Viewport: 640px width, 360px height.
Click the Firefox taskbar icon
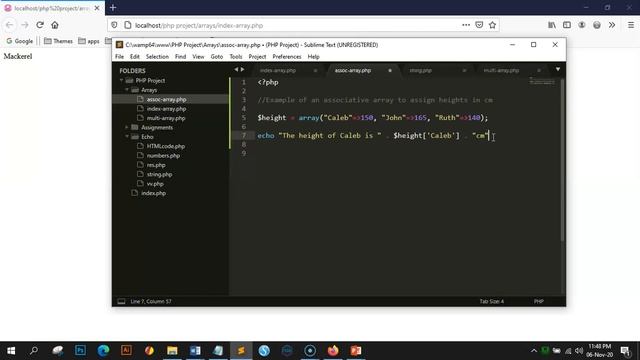pyautogui.click(x=333, y=351)
